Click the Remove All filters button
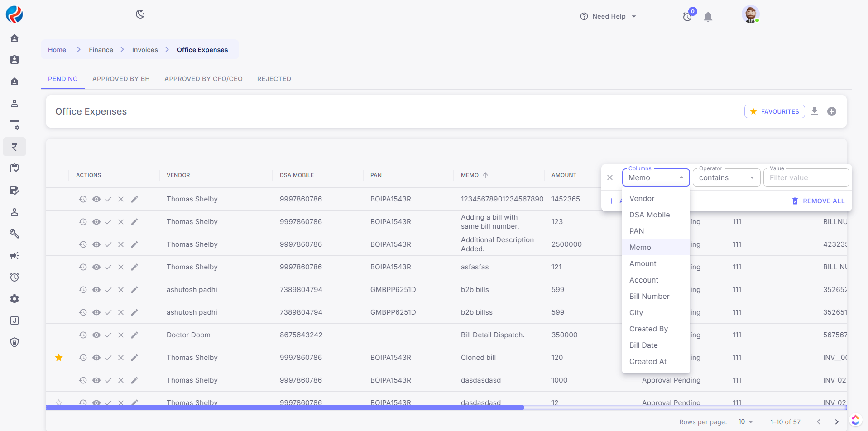 tap(818, 201)
